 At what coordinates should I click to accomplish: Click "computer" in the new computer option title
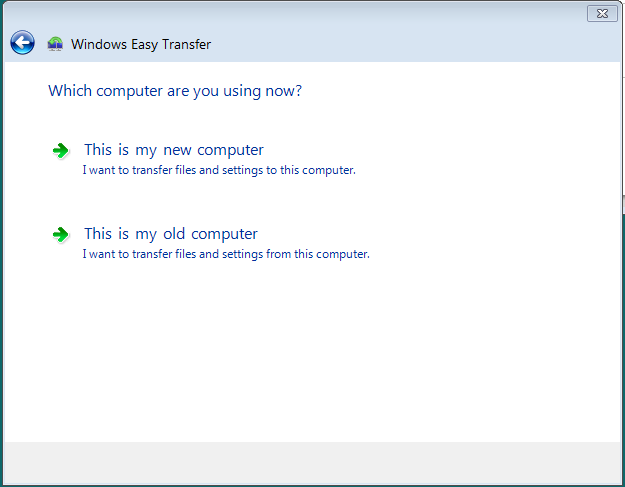[x=230, y=151]
